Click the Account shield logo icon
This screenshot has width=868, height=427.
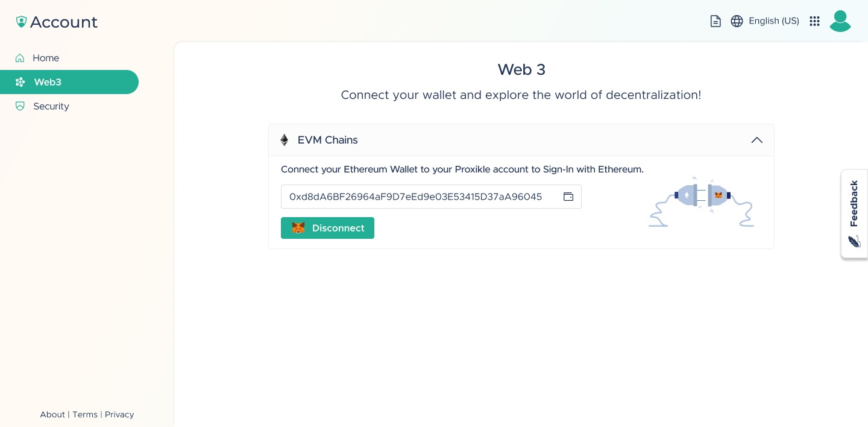tap(22, 22)
